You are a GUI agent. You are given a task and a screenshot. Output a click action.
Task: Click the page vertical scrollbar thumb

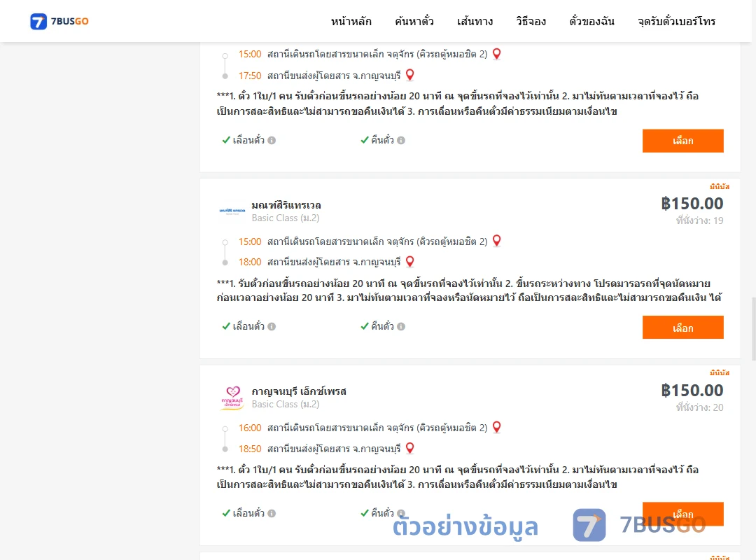754,329
